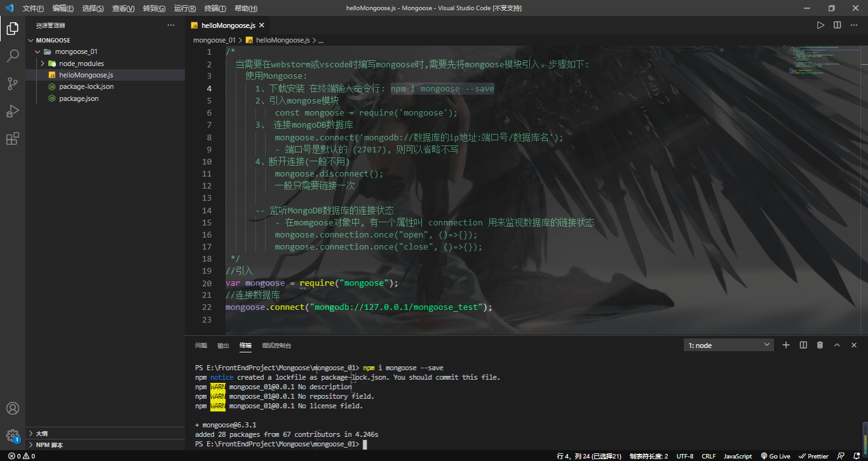Collapse the MONGOOSE workspace section
The width and height of the screenshot is (868, 461).
[105, 40]
